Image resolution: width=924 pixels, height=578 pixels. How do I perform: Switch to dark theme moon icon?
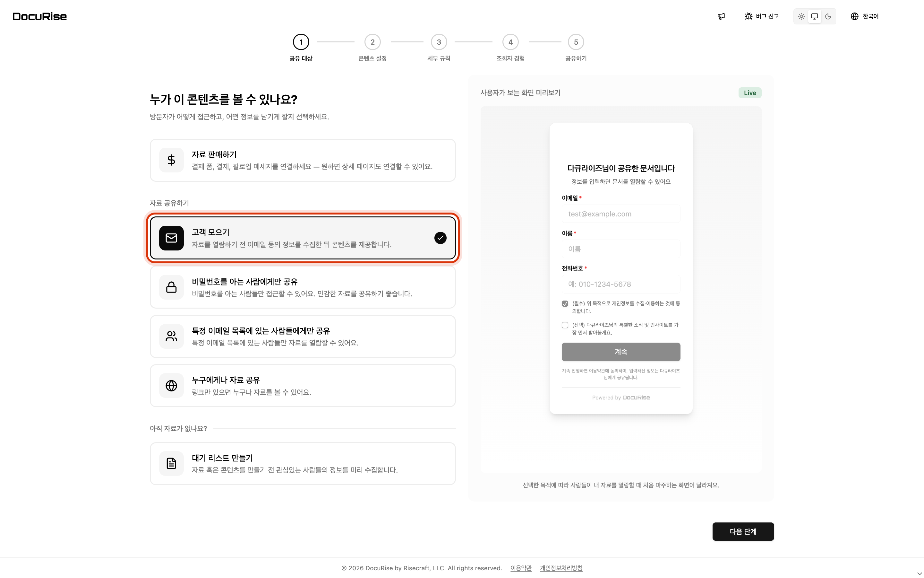[x=828, y=16]
